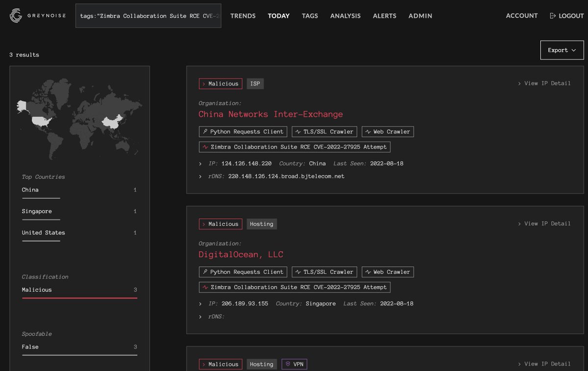The image size is (588, 371).
Task: Expand the rDNS row for DigitalOcean result
Action: [200, 317]
